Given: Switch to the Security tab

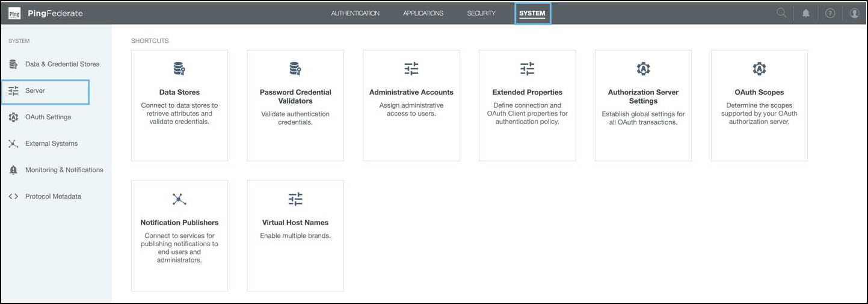Looking at the screenshot, I should click(x=481, y=13).
